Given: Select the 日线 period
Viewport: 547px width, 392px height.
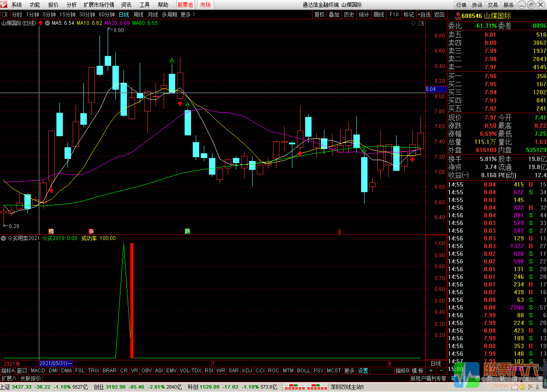Looking at the screenshot, I should [124, 14].
